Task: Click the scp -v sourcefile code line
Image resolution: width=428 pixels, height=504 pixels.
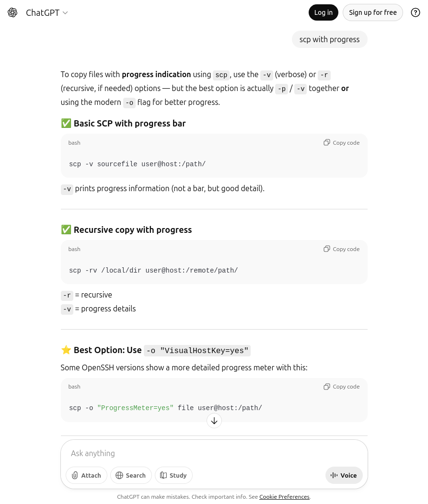Action: coord(137,164)
